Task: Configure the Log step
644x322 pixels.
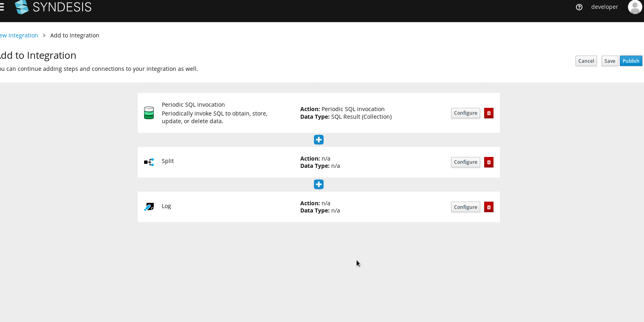Action: pos(465,207)
